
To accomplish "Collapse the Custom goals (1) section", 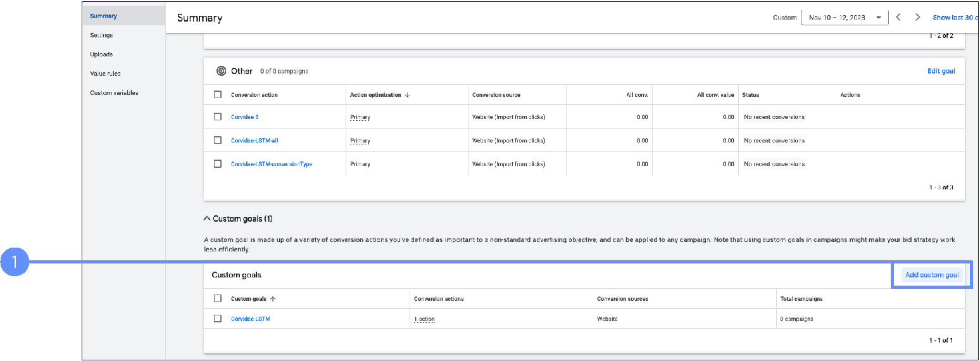I will click(x=206, y=219).
